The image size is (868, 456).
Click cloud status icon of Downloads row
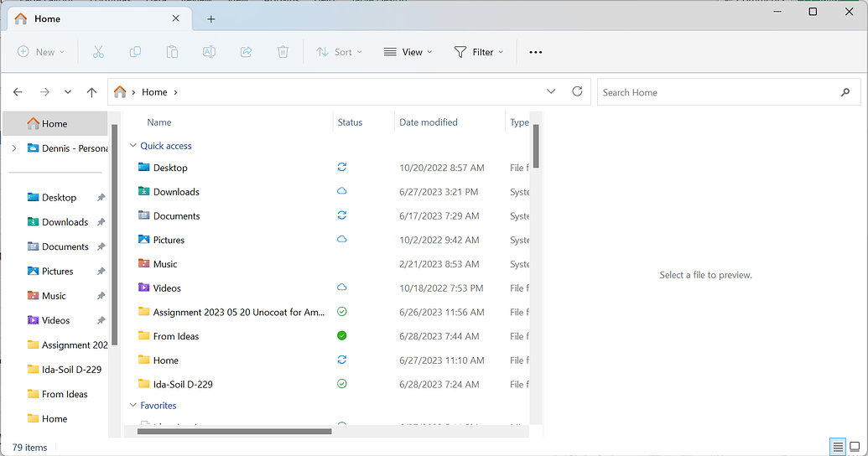point(342,191)
